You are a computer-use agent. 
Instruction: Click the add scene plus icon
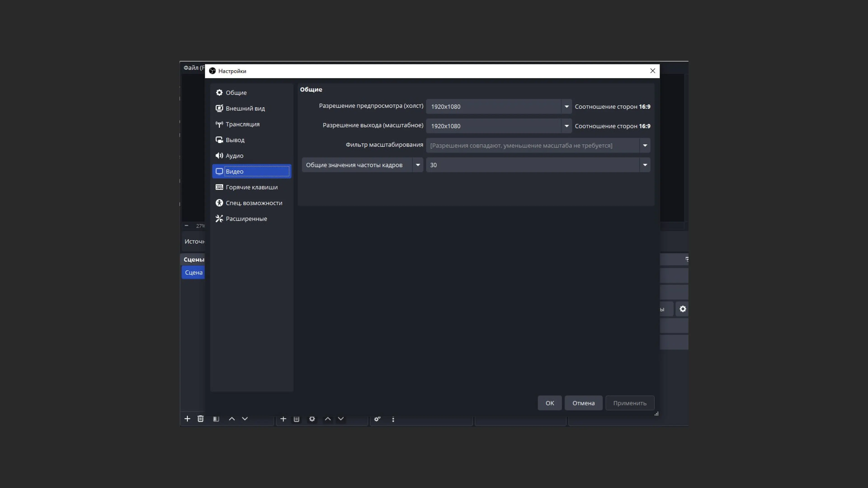pos(187,419)
